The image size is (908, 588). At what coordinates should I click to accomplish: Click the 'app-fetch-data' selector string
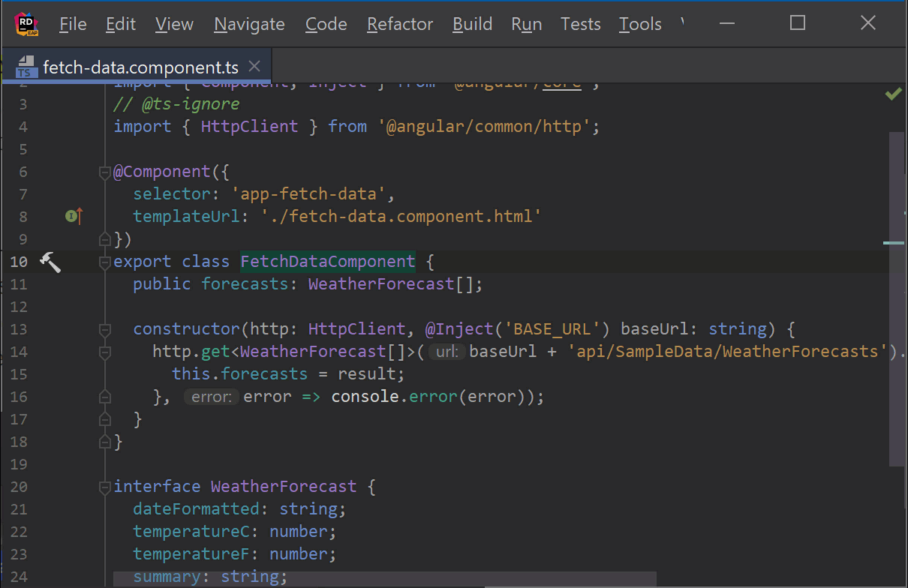pos(308,194)
